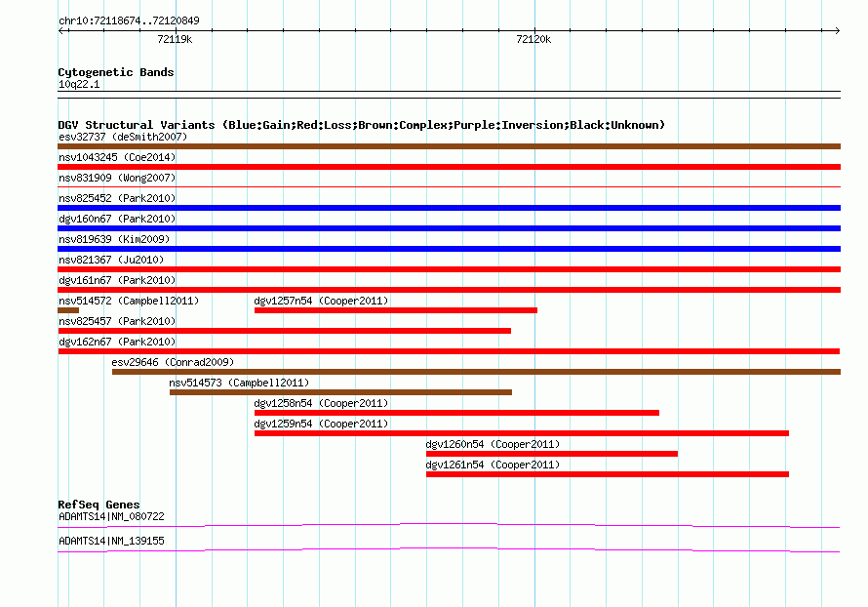The width and height of the screenshot is (868, 607).
Task: Click the nsv825452 (Park2010) label
Action: 117,198
